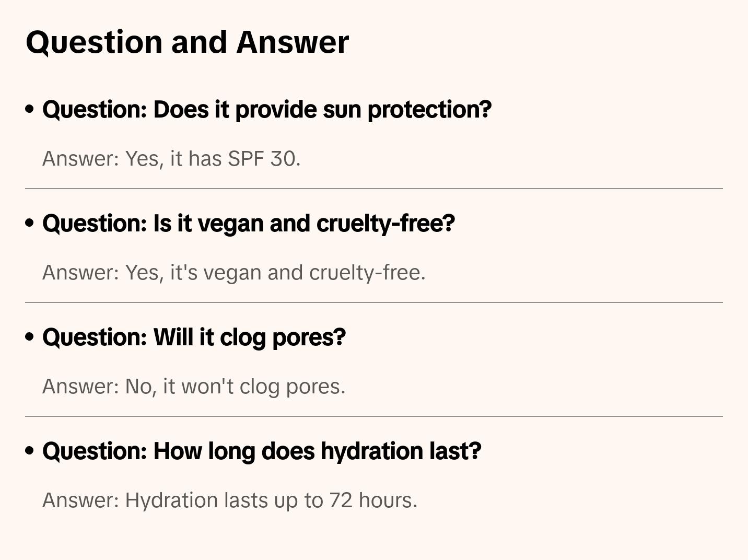Image resolution: width=748 pixels, height=560 pixels.
Task: Click the bullet next to the clog pores question
Action: click(30, 337)
